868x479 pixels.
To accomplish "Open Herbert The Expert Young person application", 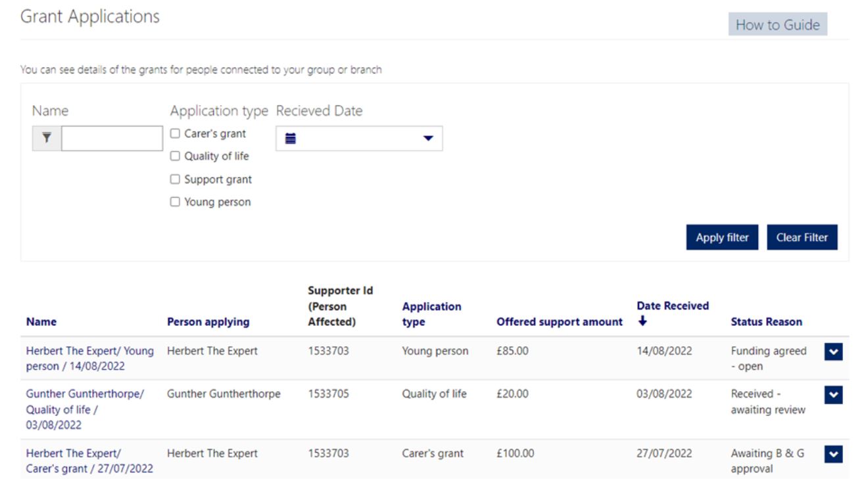I will 89,358.
